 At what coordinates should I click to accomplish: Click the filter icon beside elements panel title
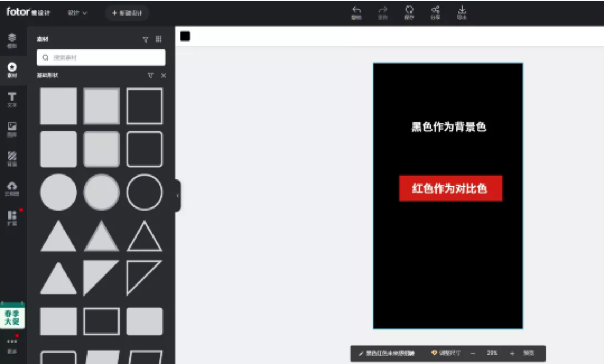coord(145,39)
